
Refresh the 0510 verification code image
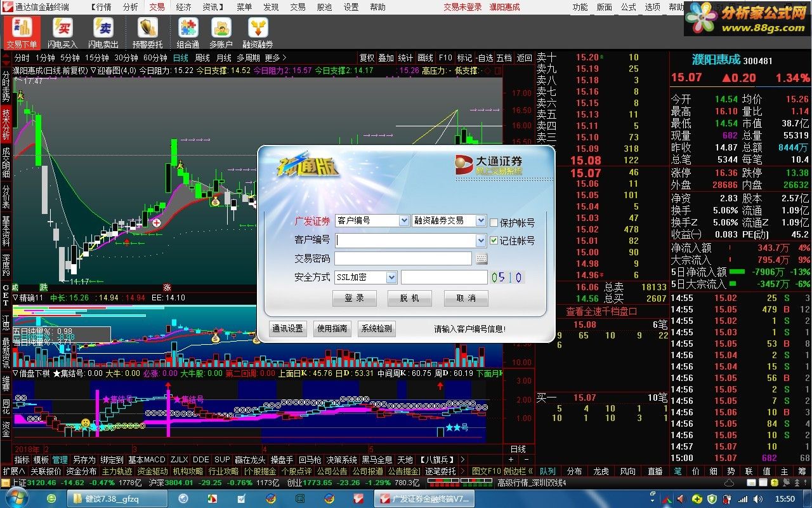(506, 277)
